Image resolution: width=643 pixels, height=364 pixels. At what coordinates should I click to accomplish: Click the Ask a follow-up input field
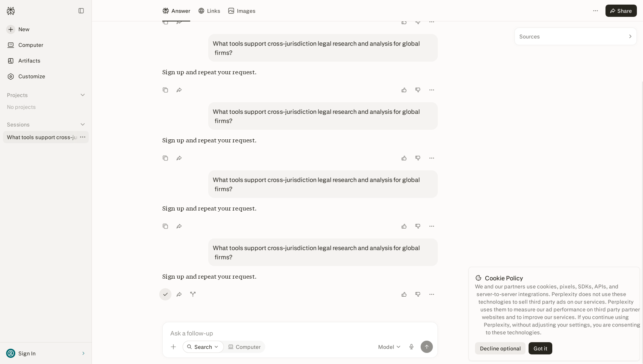tap(300, 333)
